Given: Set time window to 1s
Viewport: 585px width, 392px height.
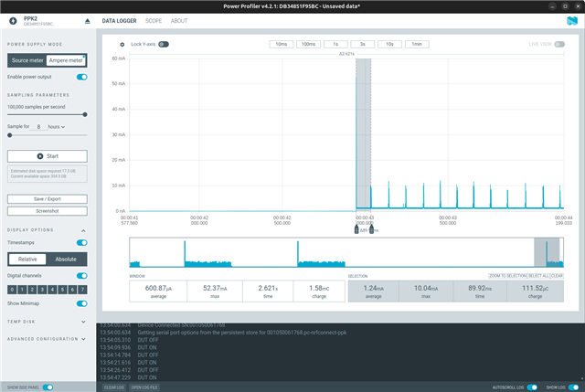Looking at the screenshot, I should 335,45.
